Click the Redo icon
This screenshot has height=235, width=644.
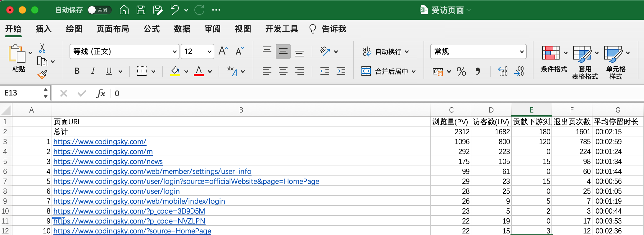click(199, 10)
